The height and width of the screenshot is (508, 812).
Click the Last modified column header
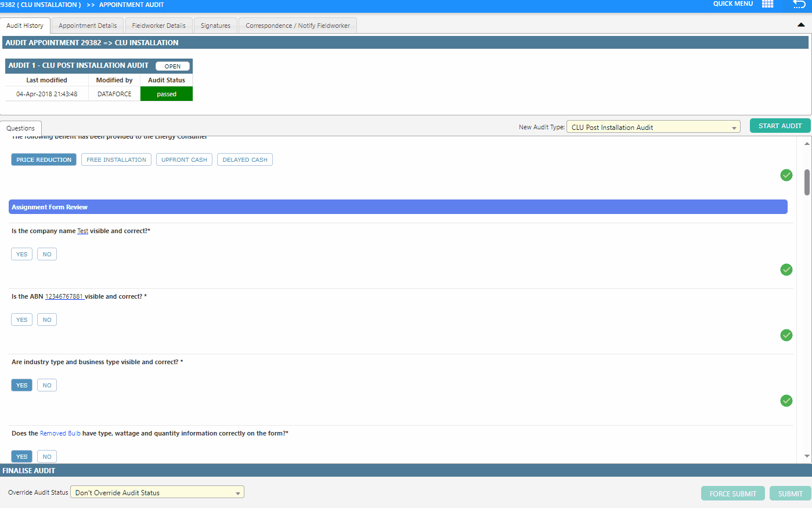[47, 80]
